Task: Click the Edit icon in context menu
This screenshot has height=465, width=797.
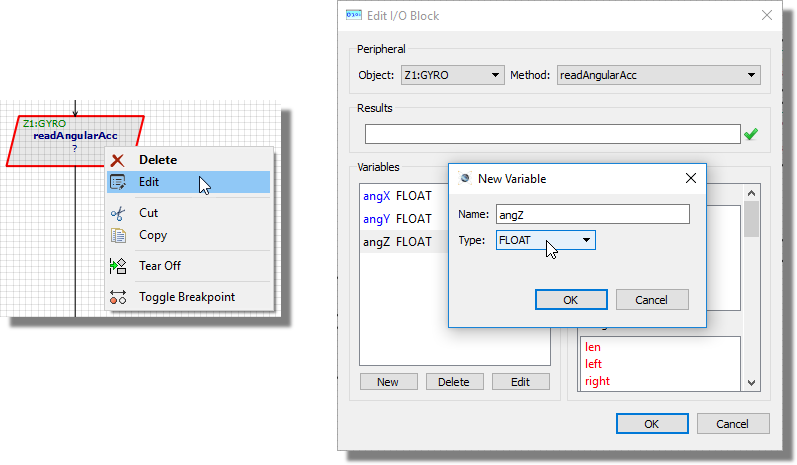Action: [118, 182]
